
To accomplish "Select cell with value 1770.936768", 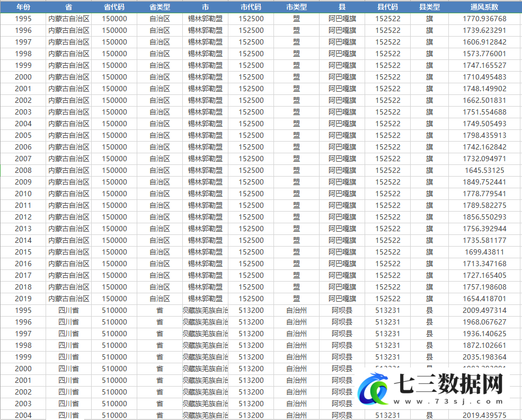I will tap(485, 19).
